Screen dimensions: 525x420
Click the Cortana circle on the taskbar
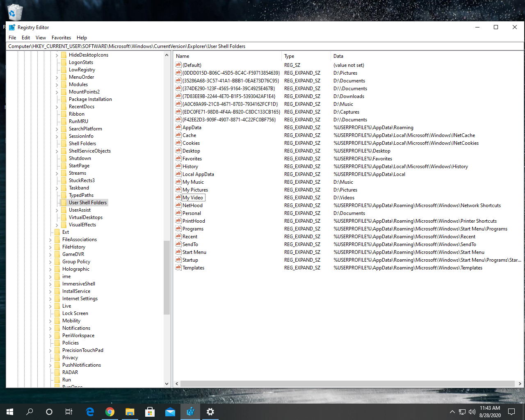click(x=49, y=412)
